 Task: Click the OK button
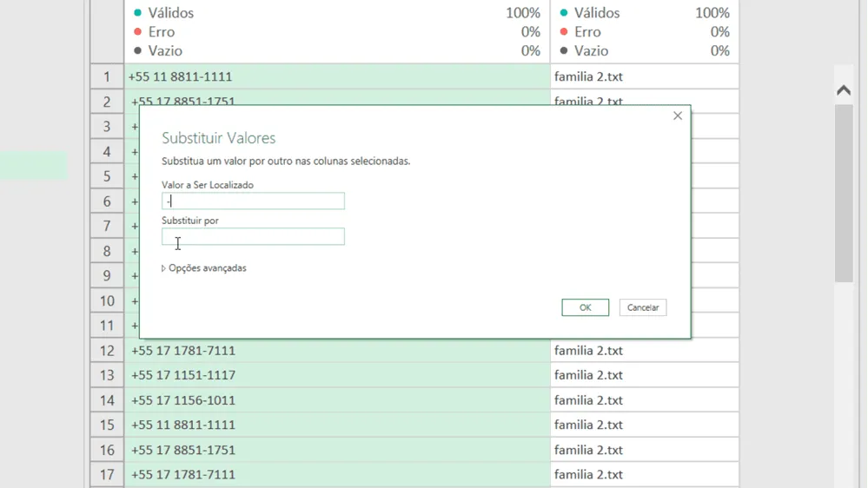point(585,307)
